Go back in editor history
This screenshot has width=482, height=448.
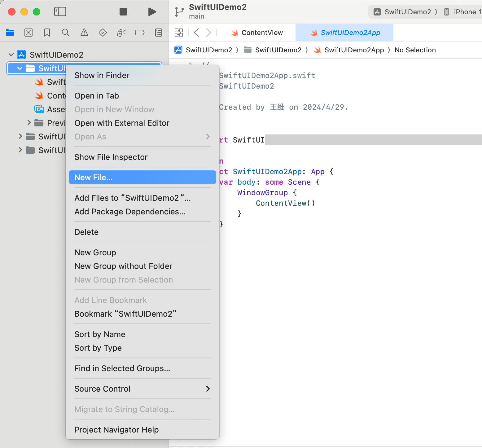coord(196,33)
